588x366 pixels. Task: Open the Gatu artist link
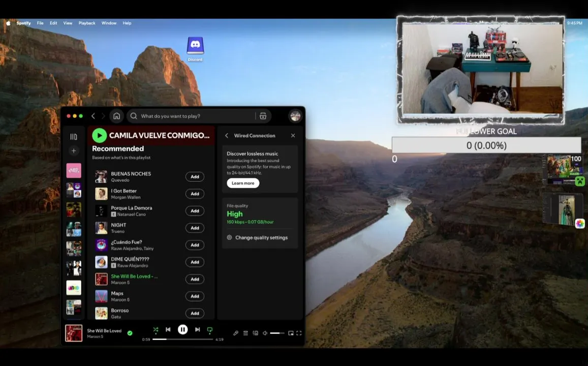115,317
